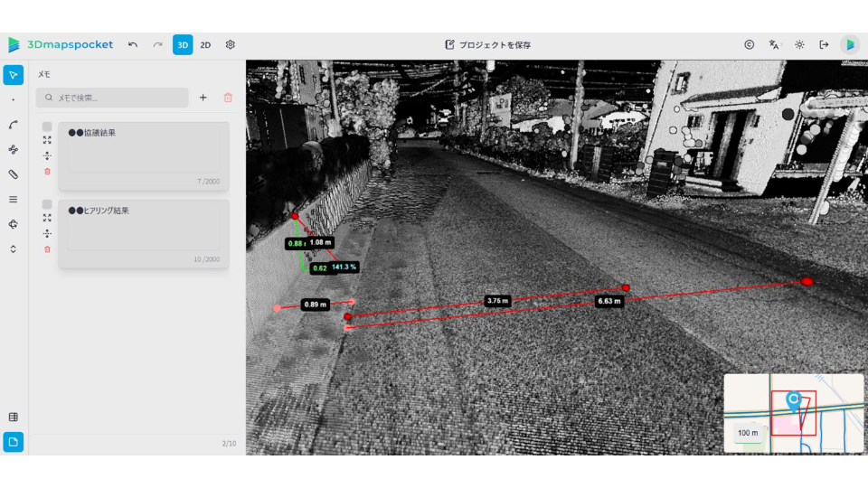This screenshot has height=488, width=868.
Task: Switch to 3D view mode
Action: pos(183,44)
